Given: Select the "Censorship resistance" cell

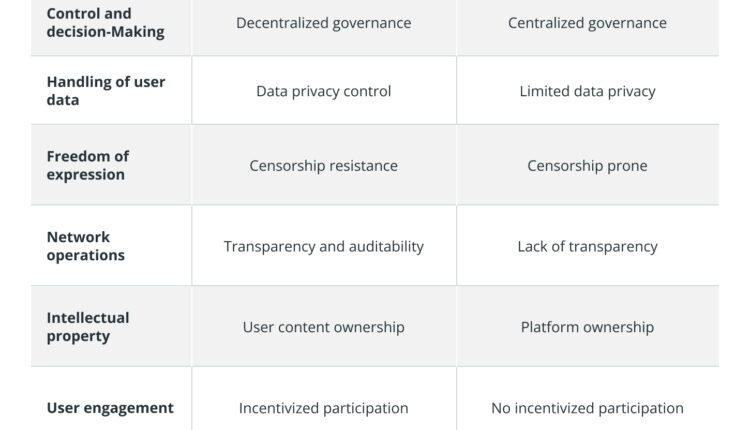Looking at the screenshot, I should point(323,165).
